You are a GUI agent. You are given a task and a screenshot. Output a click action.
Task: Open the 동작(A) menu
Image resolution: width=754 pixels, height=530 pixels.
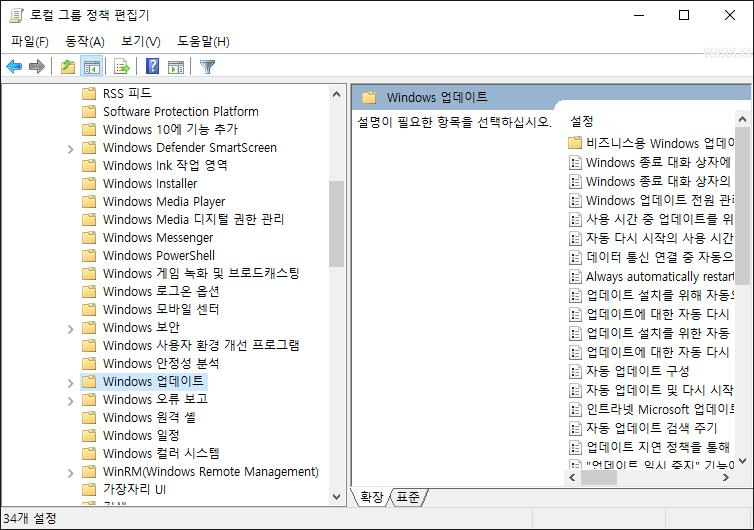pos(85,41)
